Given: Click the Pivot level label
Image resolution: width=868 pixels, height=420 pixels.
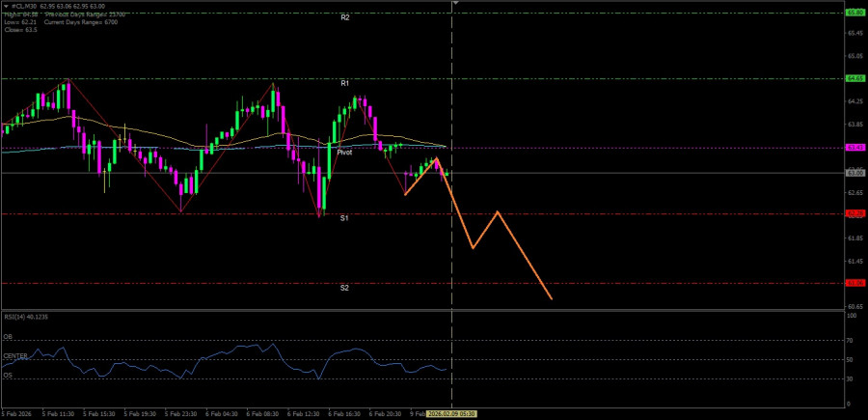Looking at the screenshot, I should (x=344, y=153).
